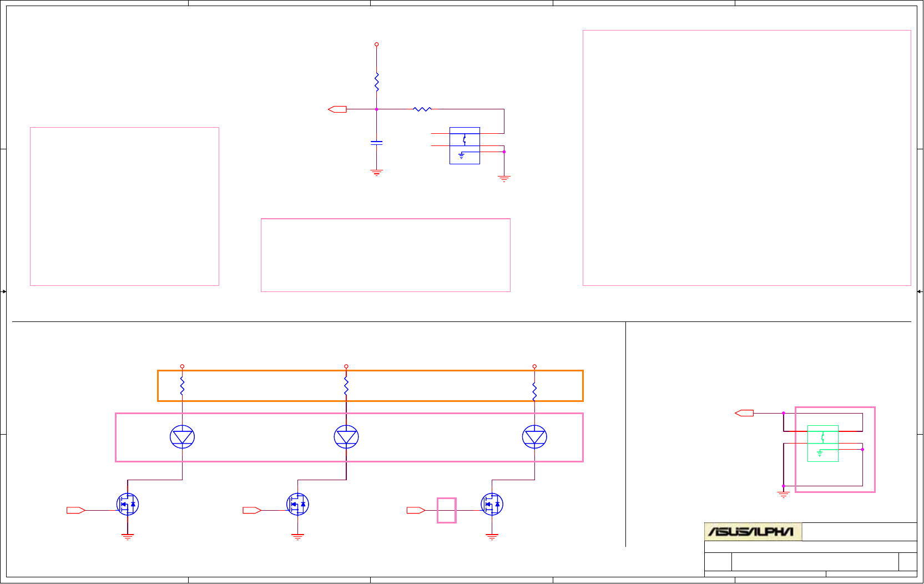Viewport: 924px width, 584px height.
Task: Select the off-page connector wired to the green switch
Action: [x=744, y=413]
